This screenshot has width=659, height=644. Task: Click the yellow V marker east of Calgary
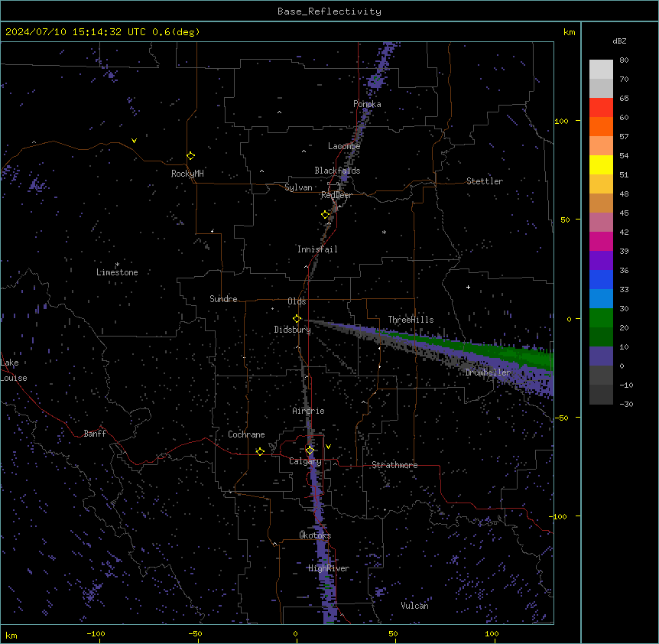click(328, 447)
